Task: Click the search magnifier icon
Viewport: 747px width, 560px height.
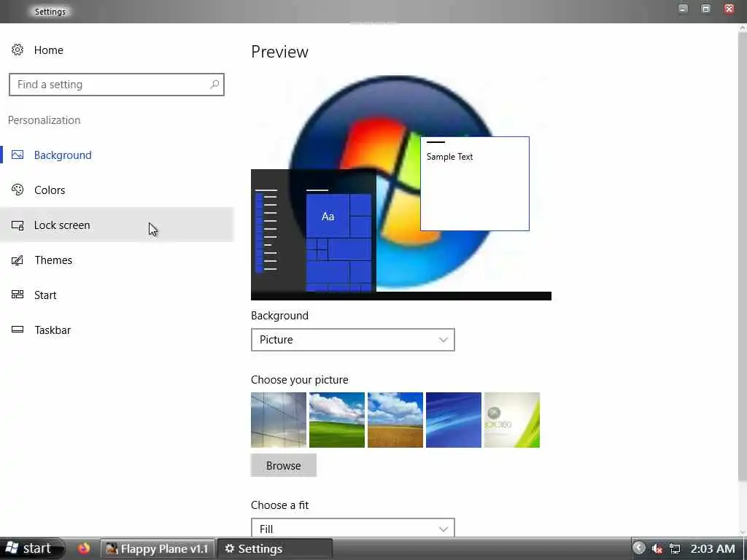Action: [214, 85]
